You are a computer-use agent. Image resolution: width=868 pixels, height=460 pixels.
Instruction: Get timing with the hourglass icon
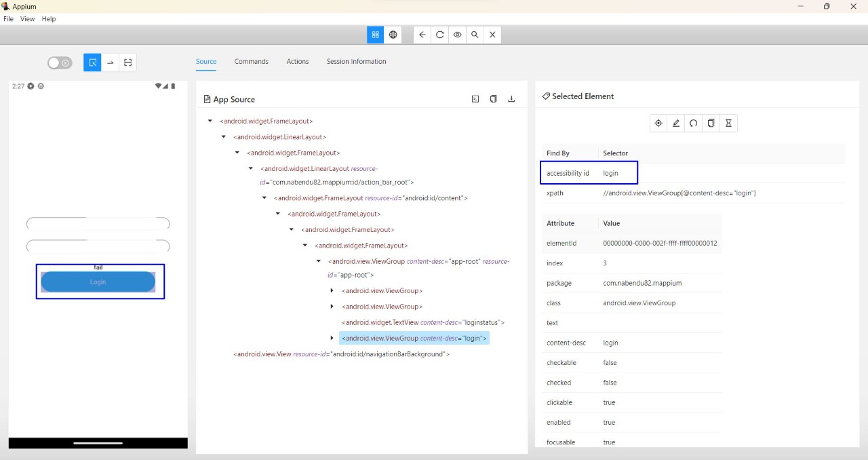pyautogui.click(x=728, y=123)
